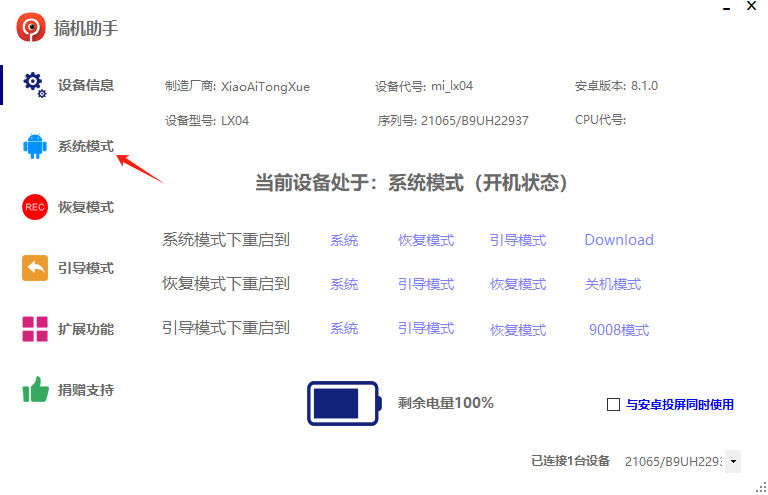Viewport: 768px width, 495px height.
Task: Select the blue Android robot icon
Action: (35, 147)
